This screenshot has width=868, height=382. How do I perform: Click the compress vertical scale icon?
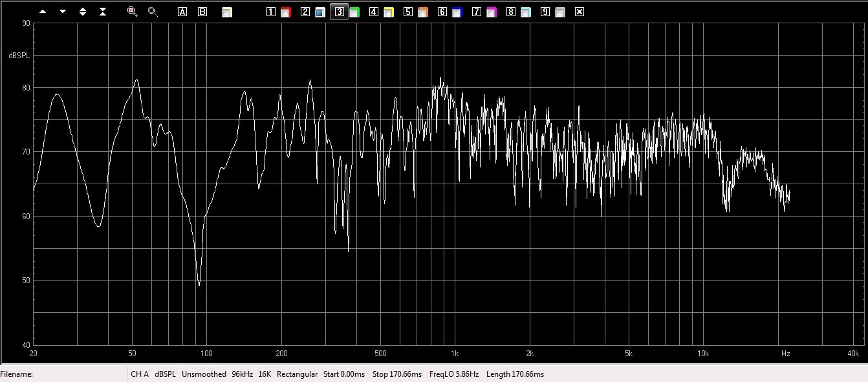tap(103, 12)
